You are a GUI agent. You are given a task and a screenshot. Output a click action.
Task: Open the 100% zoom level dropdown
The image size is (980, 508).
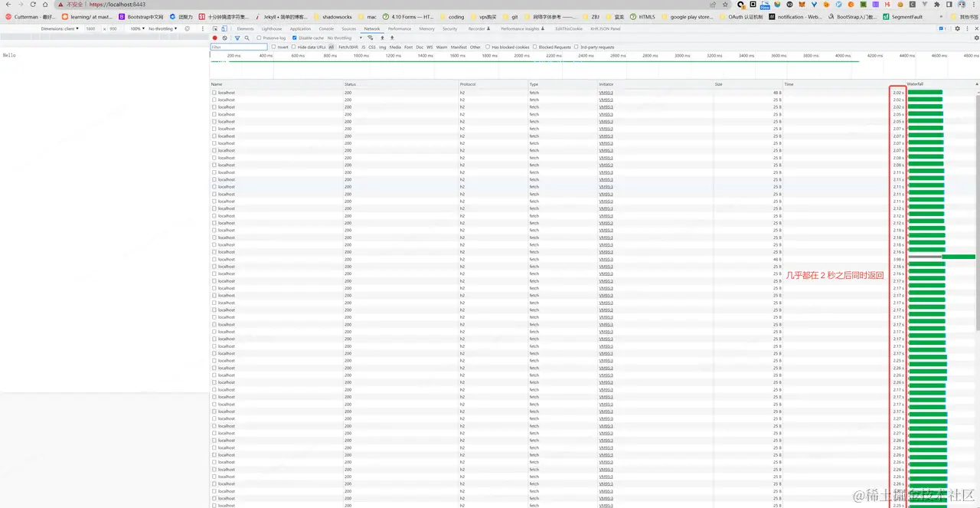coord(136,28)
